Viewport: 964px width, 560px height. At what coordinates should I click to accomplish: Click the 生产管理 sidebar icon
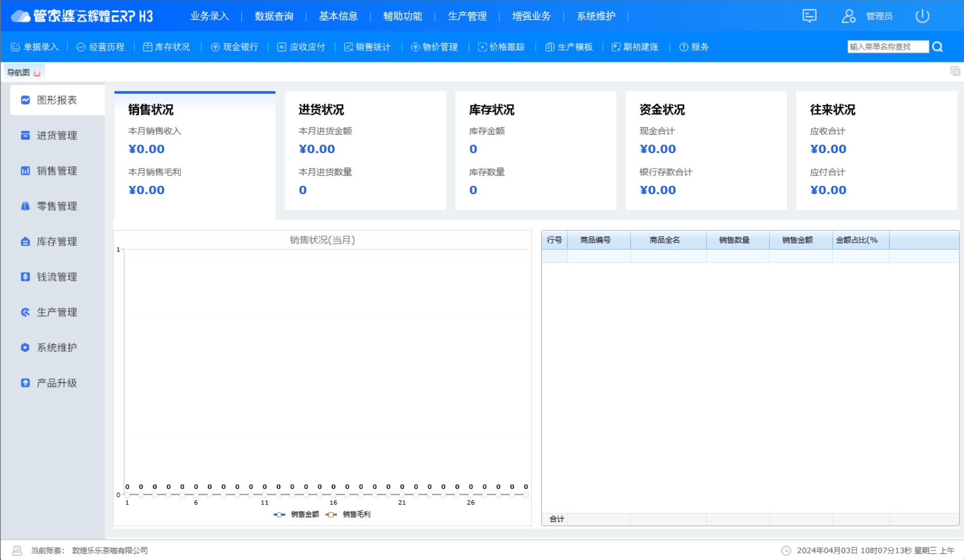(25, 312)
